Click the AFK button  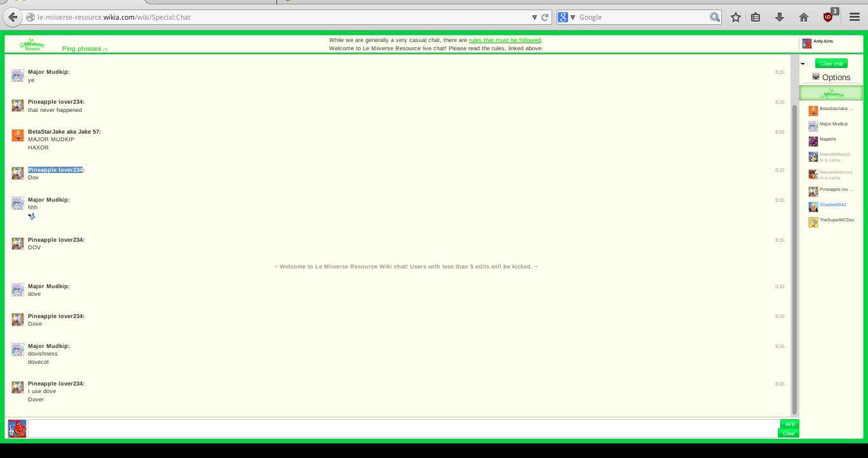pos(790,424)
